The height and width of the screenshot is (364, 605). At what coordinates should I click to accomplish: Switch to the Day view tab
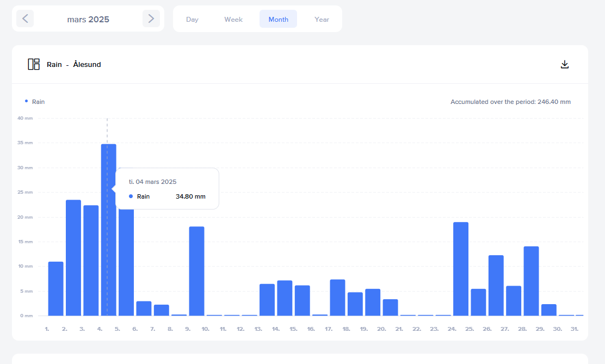coord(192,19)
